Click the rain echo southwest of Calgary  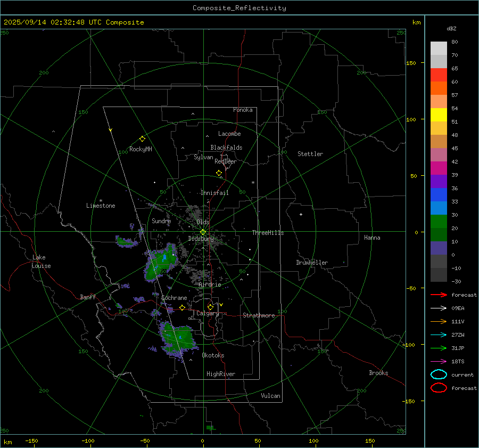178,339
